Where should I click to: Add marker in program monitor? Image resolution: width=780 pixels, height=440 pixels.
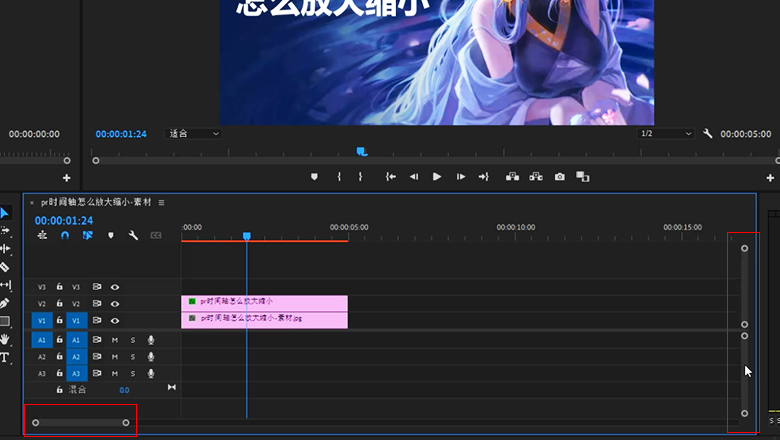tap(314, 177)
